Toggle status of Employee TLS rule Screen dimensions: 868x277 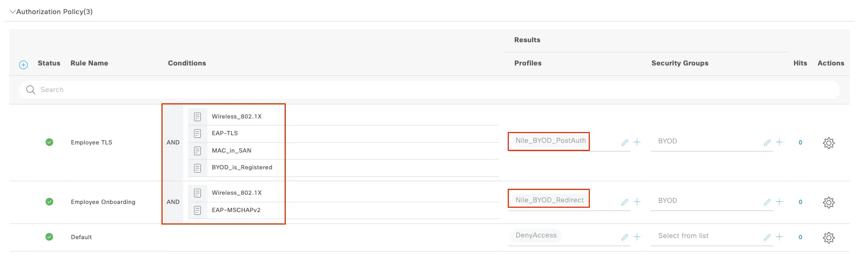[49, 142]
